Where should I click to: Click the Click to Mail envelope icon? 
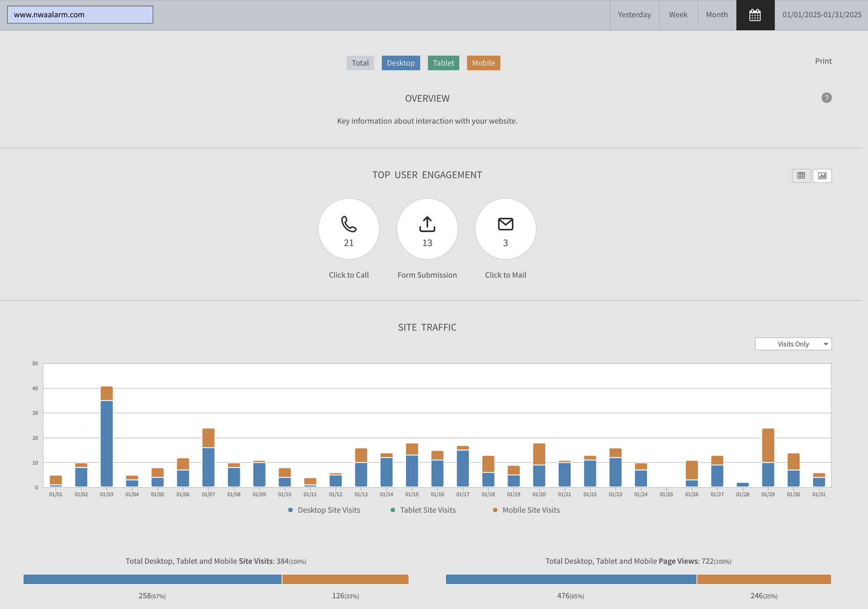click(505, 224)
